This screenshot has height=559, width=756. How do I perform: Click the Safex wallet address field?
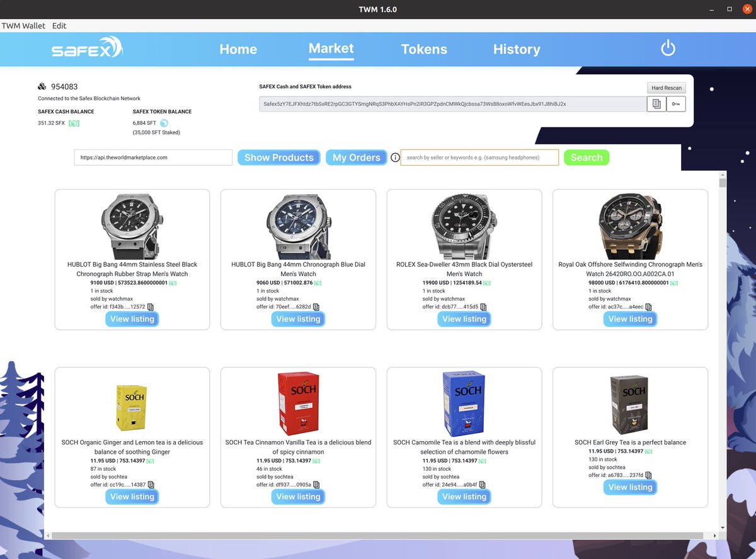pos(453,104)
